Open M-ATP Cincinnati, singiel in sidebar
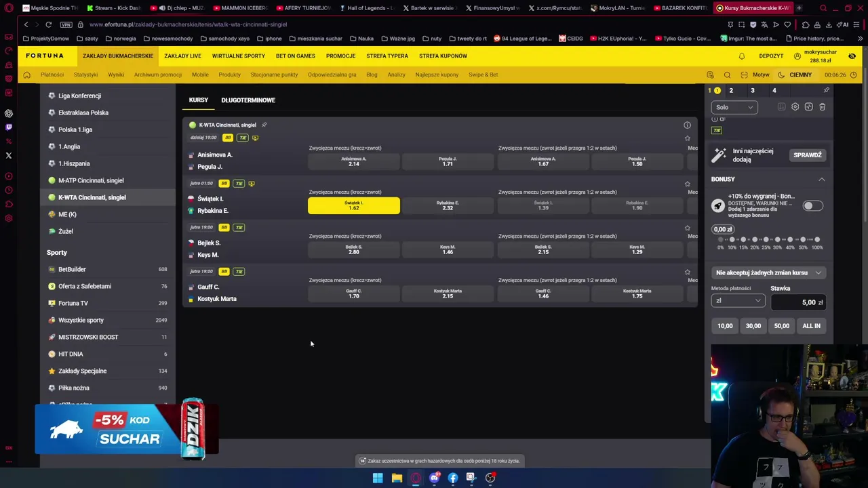 pyautogui.click(x=91, y=180)
